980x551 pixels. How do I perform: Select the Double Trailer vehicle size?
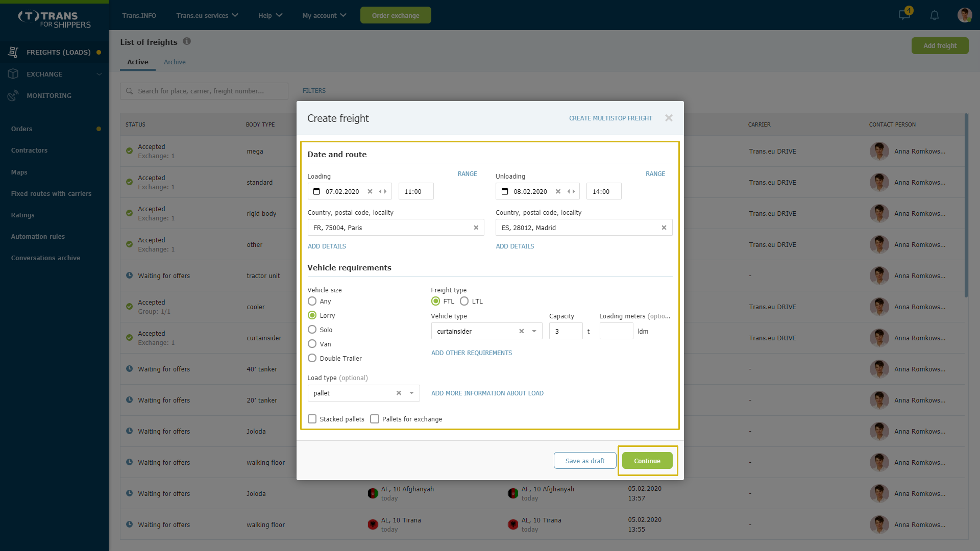coord(312,358)
